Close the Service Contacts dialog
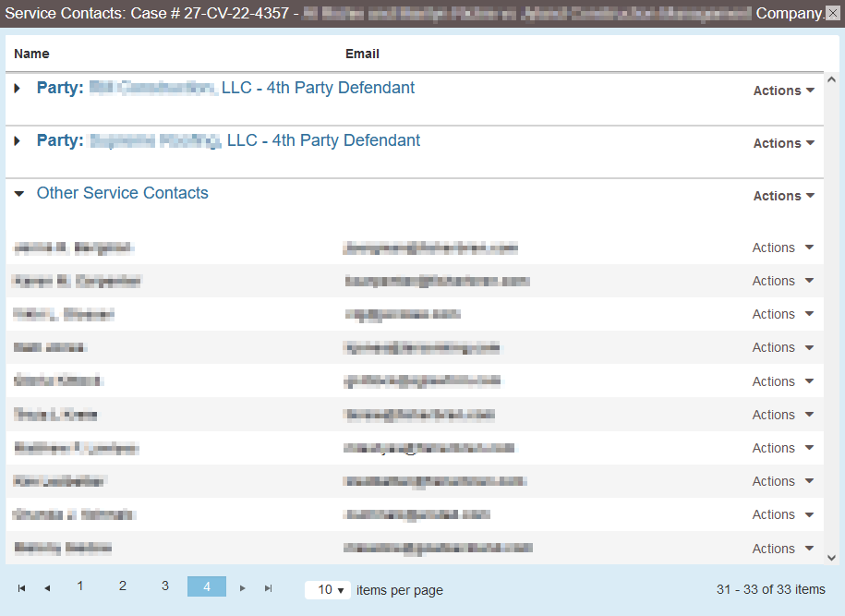The height and width of the screenshot is (616, 845). point(834,12)
